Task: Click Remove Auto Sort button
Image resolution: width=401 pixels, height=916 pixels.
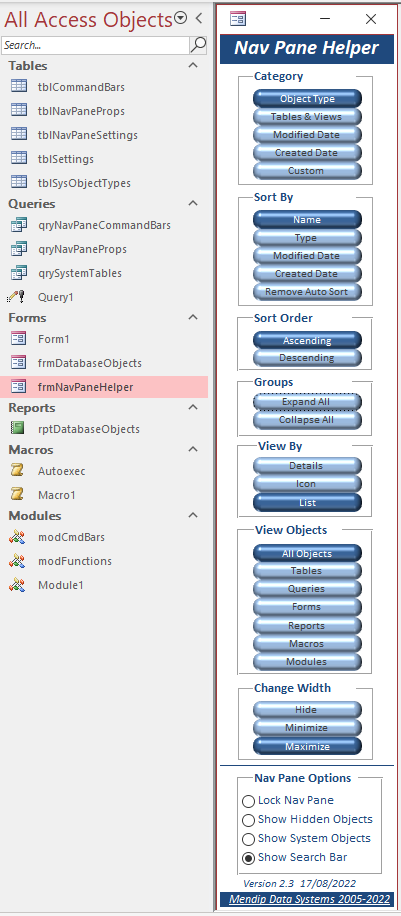Action: (307, 292)
